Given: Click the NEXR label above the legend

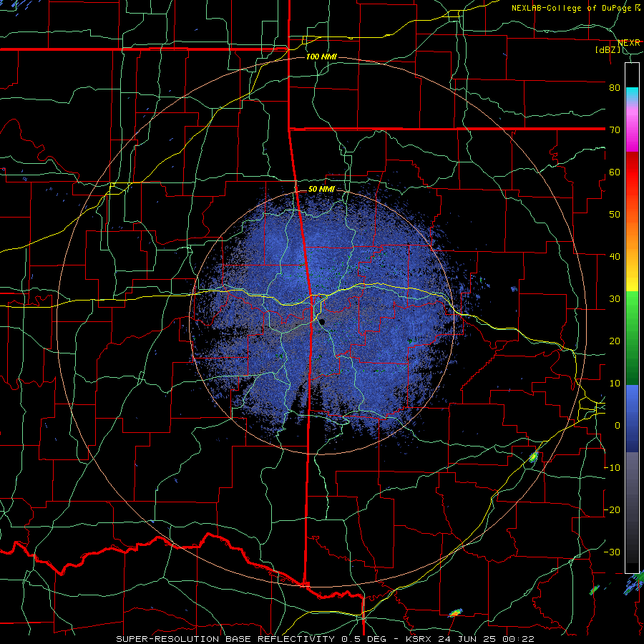Looking at the screenshot, I should pyautogui.click(x=628, y=43).
